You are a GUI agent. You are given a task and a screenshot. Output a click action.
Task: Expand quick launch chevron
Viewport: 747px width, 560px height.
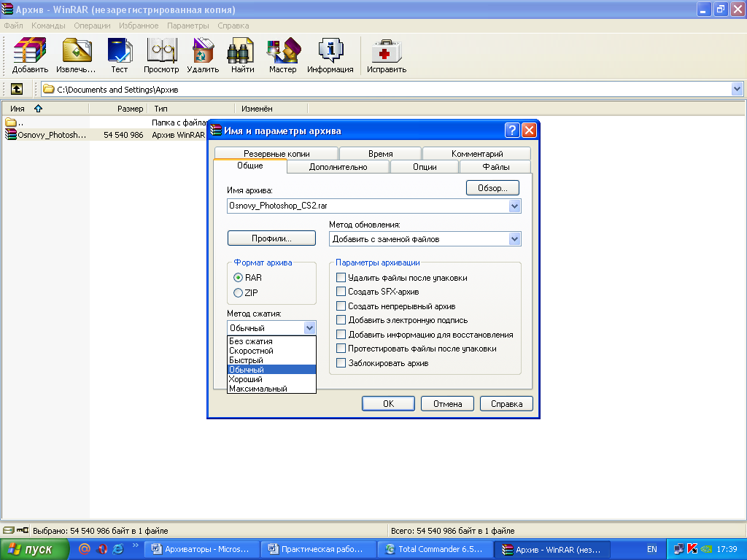point(135,545)
